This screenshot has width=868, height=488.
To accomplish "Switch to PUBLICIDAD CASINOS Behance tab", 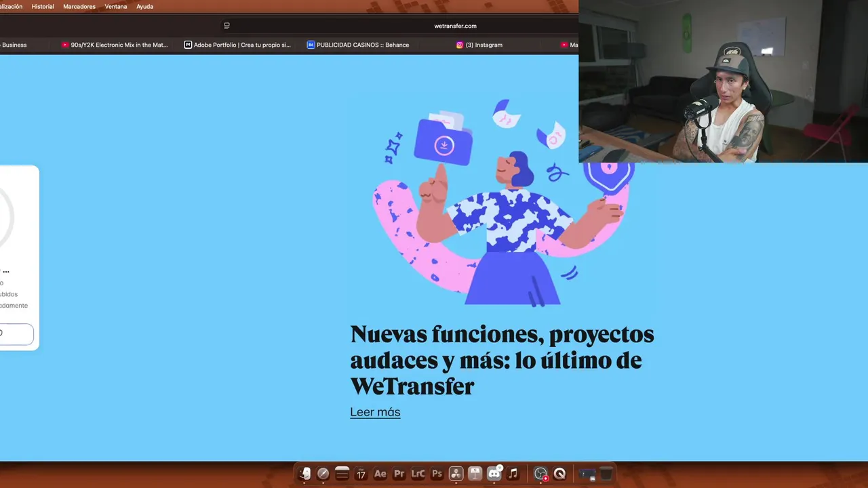I will point(358,45).
